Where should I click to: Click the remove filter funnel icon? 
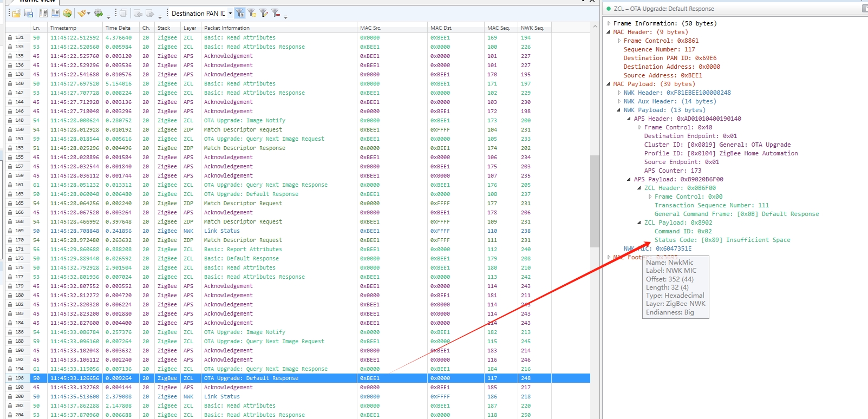[x=276, y=13]
